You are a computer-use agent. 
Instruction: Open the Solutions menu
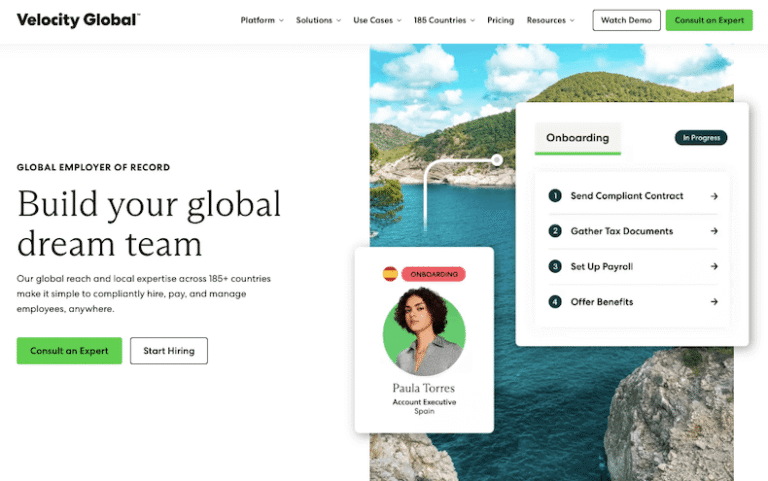314,20
